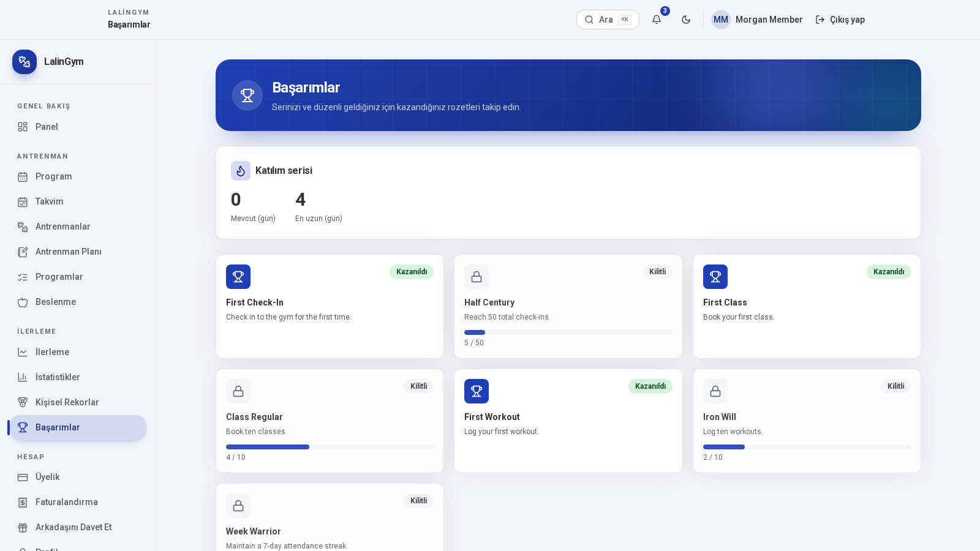
Task: Click the flame icon beside Katılım serisi
Action: point(241,171)
